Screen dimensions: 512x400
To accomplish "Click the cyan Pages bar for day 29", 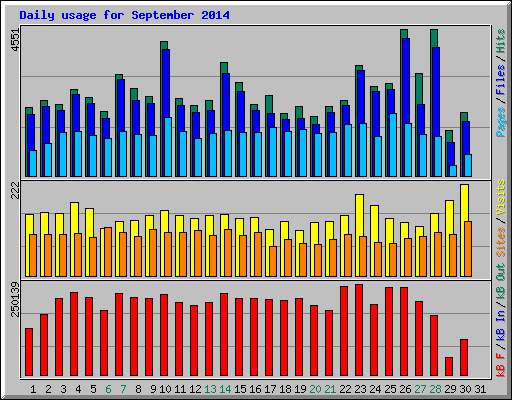I will coord(453,171).
